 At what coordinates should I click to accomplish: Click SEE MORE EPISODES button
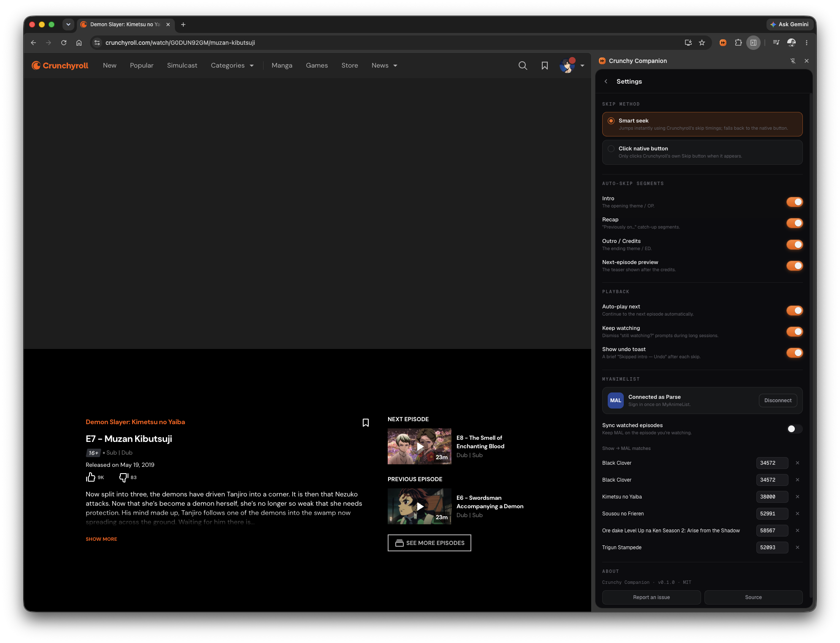(x=430, y=543)
